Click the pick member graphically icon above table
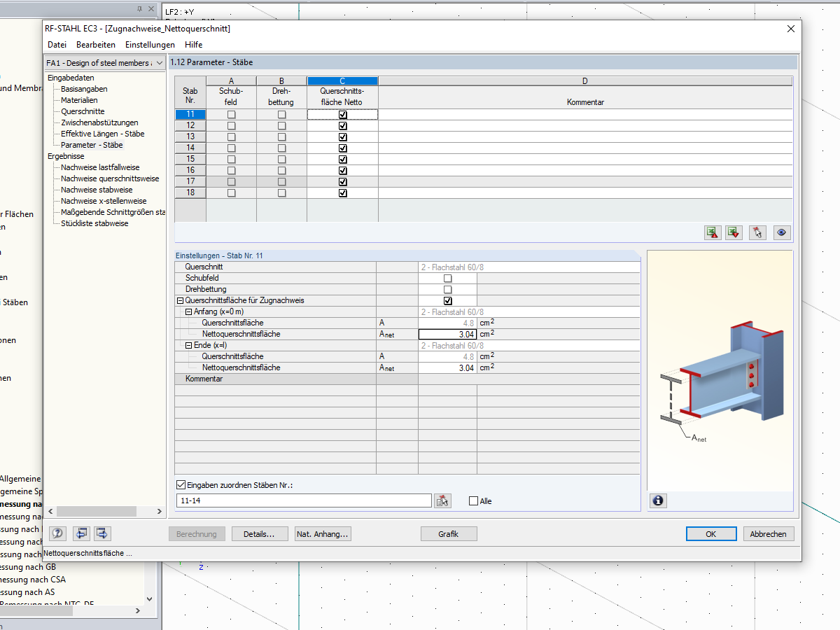Viewport: 840px width, 630px height. point(757,233)
